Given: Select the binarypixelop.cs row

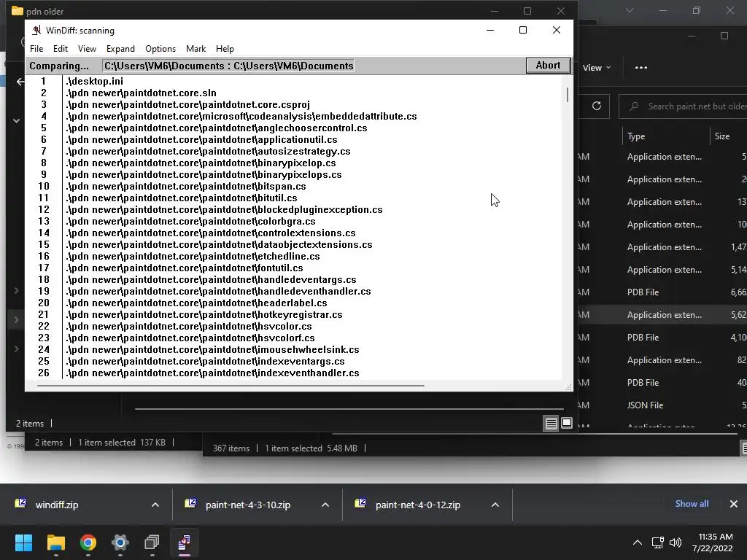Looking at the screenshot, I should tap(201, 163).
